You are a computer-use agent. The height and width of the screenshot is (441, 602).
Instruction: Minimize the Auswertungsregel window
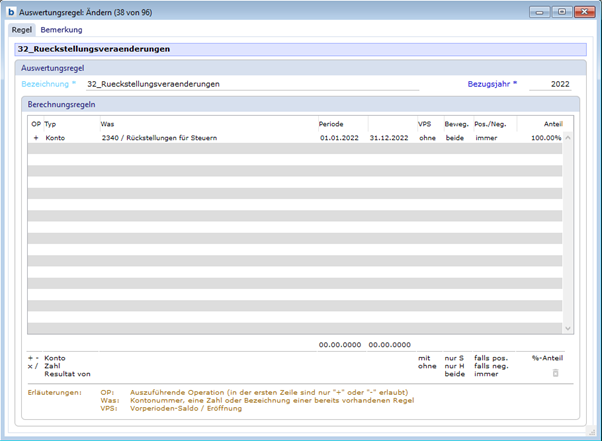click(x=543, y=12)
